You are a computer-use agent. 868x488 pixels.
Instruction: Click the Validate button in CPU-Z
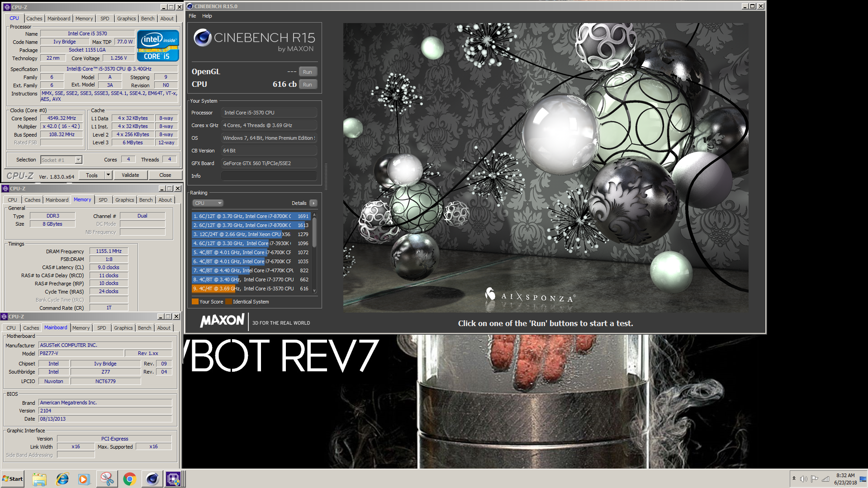130,175
